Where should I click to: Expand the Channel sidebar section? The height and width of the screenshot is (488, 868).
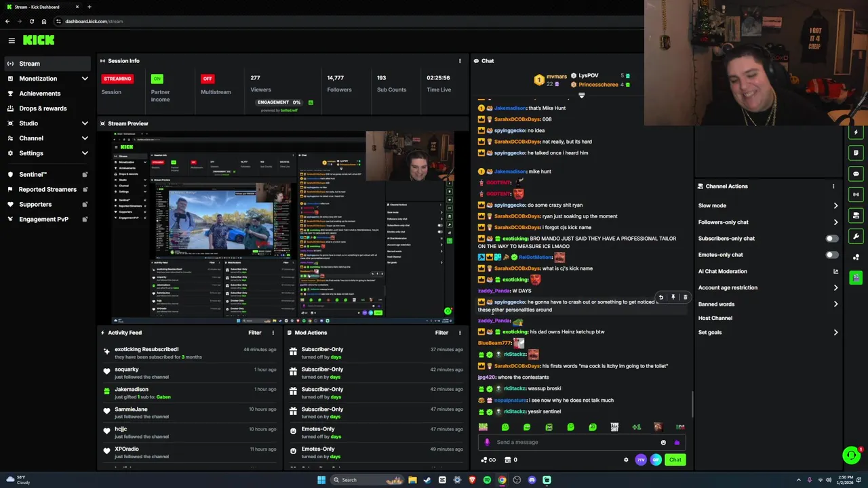click(85, 138)
